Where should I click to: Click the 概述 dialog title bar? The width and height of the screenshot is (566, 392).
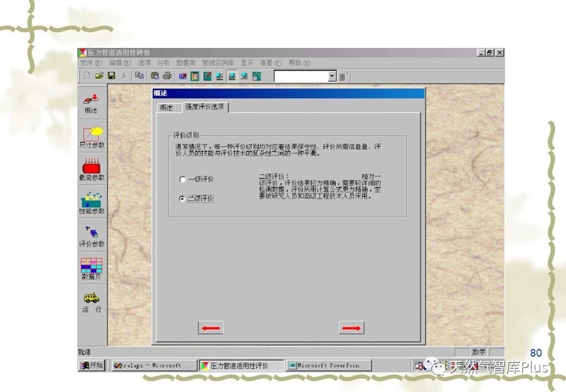click(x=288, y=93)
